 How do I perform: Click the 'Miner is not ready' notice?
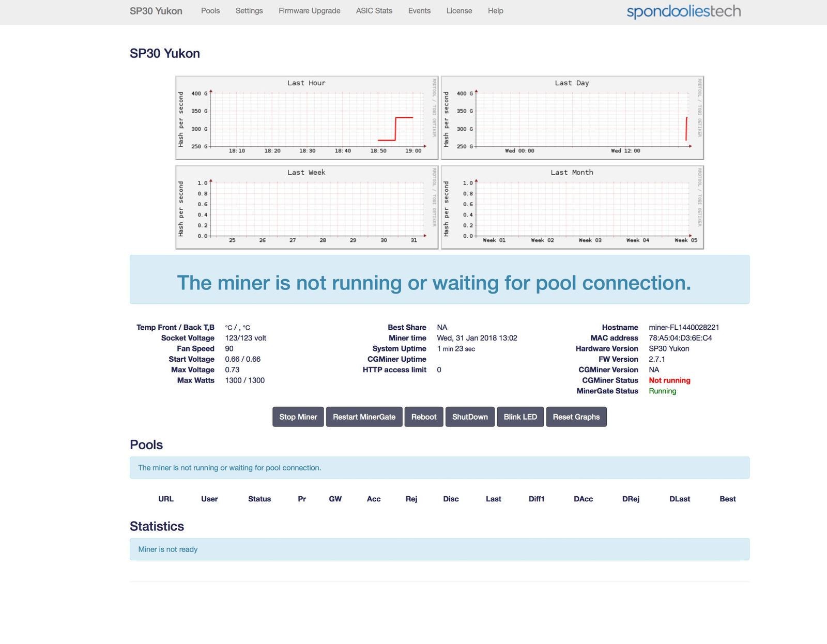click(x=439, y=549)
